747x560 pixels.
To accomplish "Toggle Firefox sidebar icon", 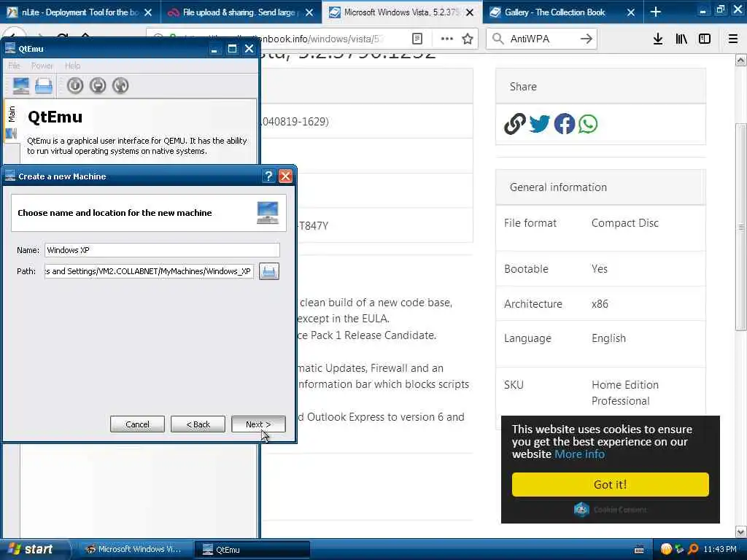I will tap(705, 39).
